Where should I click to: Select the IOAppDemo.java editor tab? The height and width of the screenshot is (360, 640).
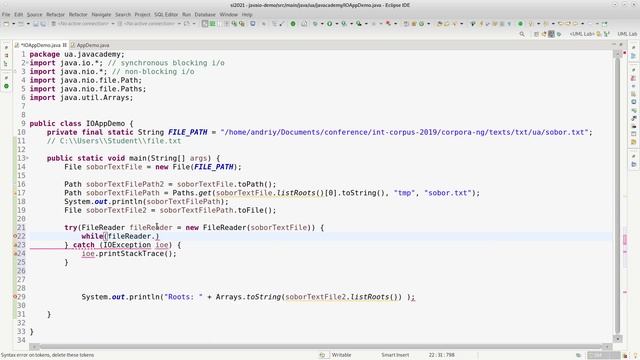click(x=40, y=45)
